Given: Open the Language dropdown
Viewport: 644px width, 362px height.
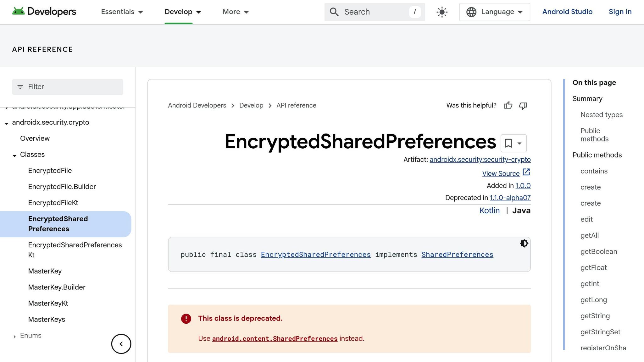Looking at the screenshot, I should (495, 12).
